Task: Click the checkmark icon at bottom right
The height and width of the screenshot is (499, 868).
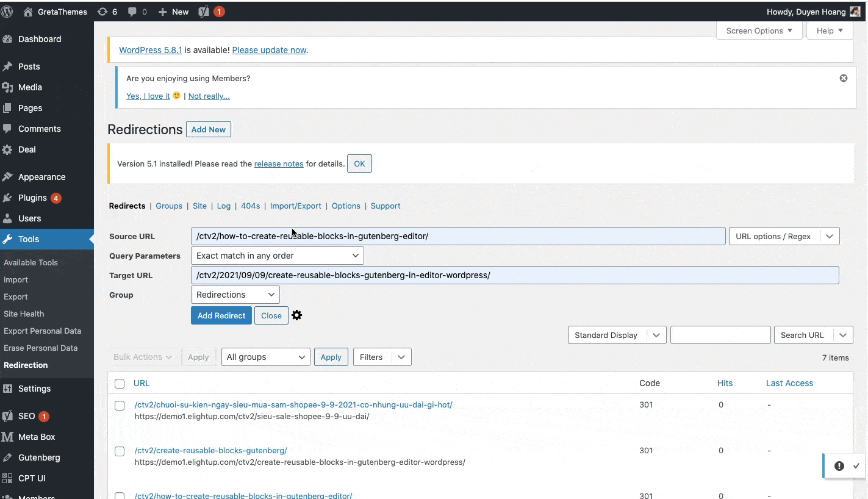Action: pos(856,466)
